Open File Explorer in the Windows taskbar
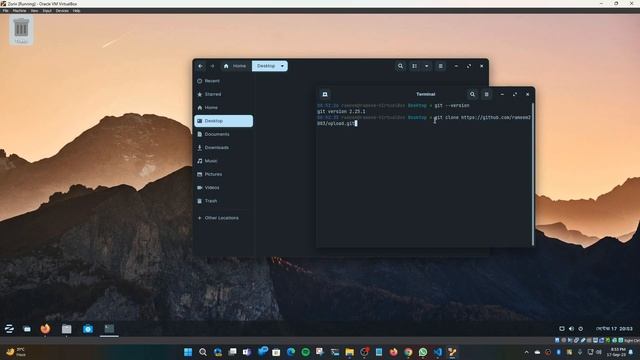The height and width of the screenshot is (360, 640). 349,352
